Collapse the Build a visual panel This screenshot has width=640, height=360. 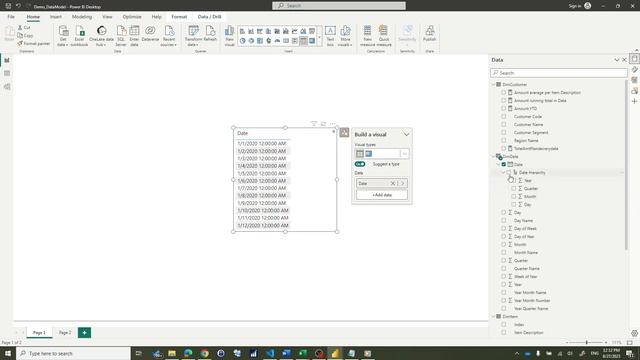click(x=406, y=134)
